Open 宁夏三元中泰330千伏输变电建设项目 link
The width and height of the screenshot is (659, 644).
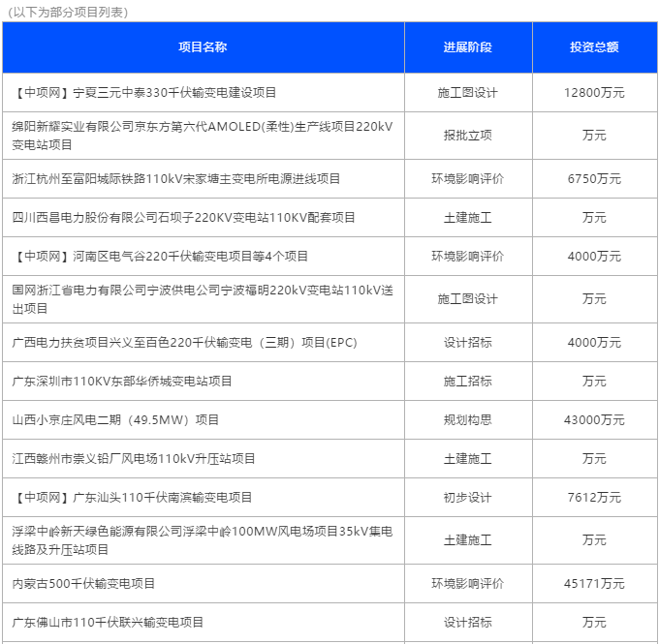tap(146, 93)
